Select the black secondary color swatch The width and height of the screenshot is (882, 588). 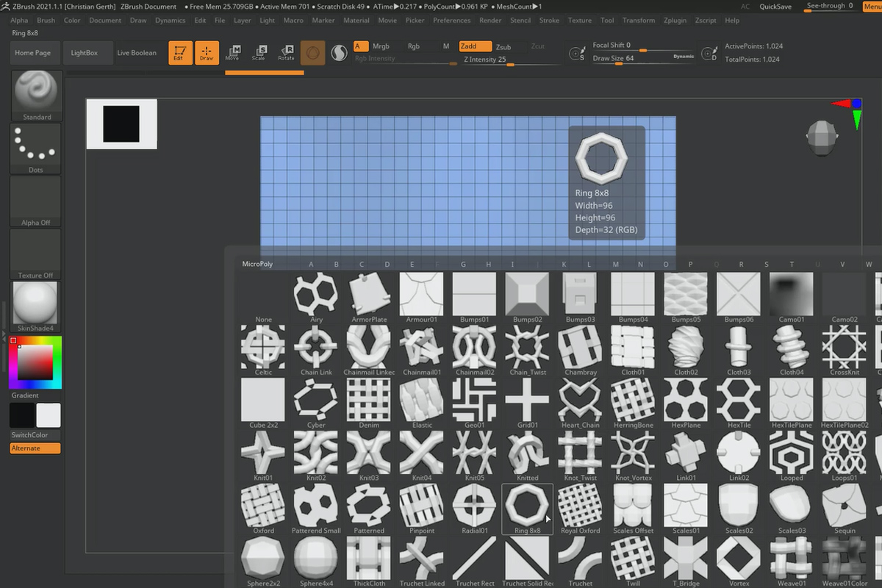click(x=22, y=415)
